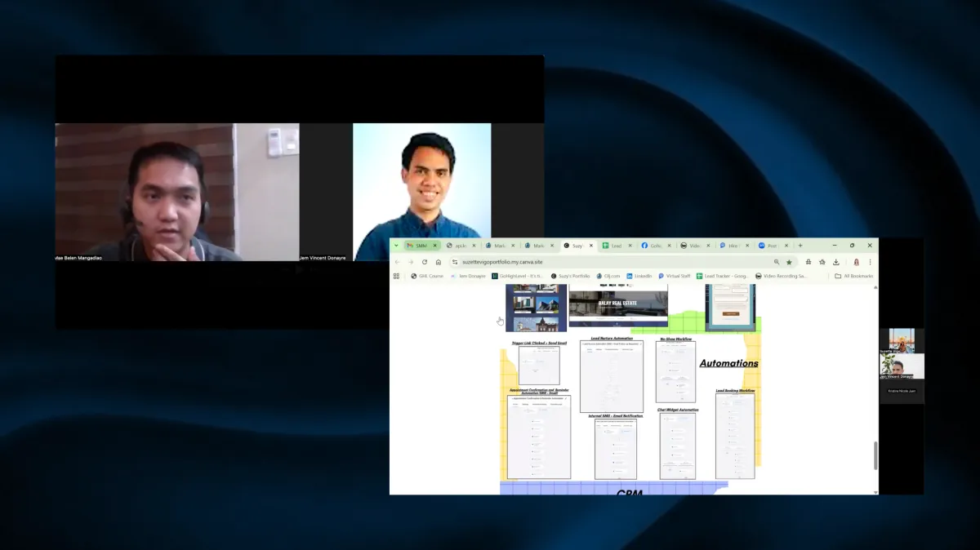Open the Lead Tracker bookmark
This screenshot has width=980, height=550.
724,276
